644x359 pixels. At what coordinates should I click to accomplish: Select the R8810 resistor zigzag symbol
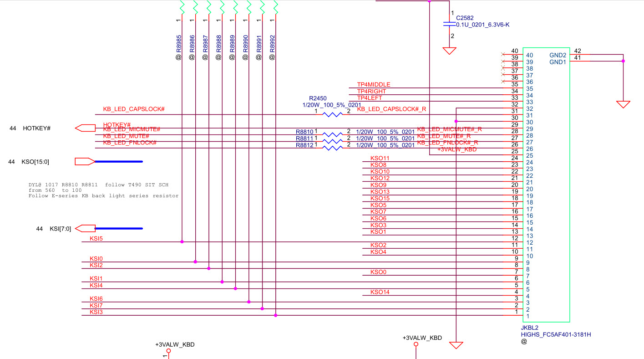click(332, 135)
